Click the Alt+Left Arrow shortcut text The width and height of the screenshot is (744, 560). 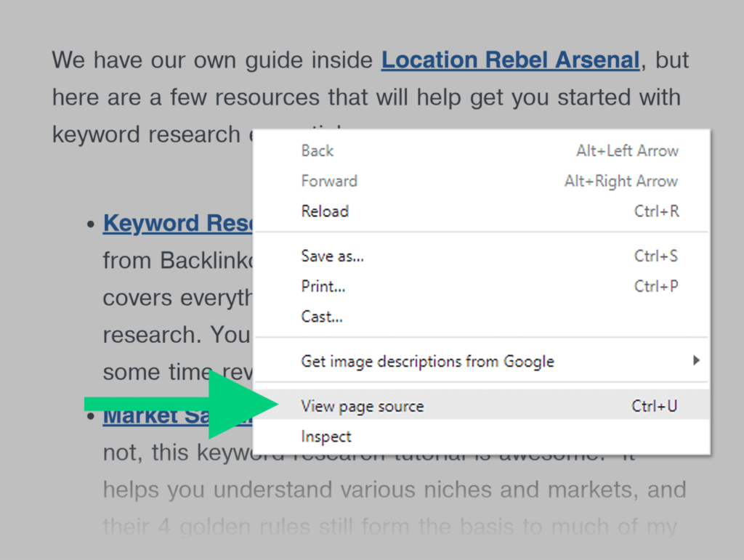pos(627,151)
